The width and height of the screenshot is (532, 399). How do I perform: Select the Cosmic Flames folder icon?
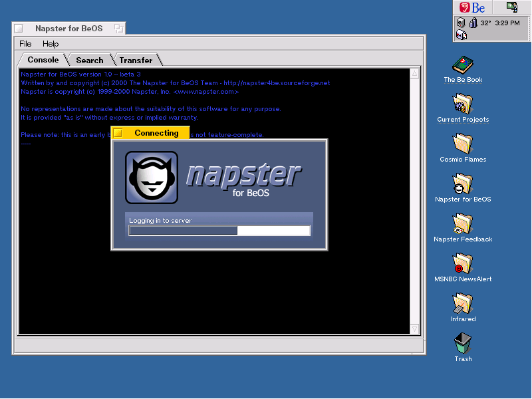coord(463,144)
